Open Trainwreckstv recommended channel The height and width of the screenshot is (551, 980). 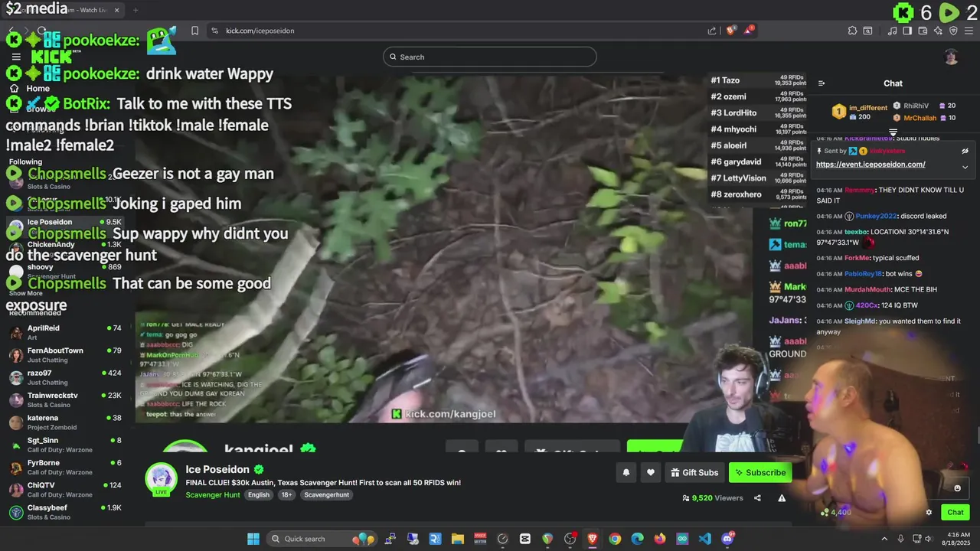point(67,400)
